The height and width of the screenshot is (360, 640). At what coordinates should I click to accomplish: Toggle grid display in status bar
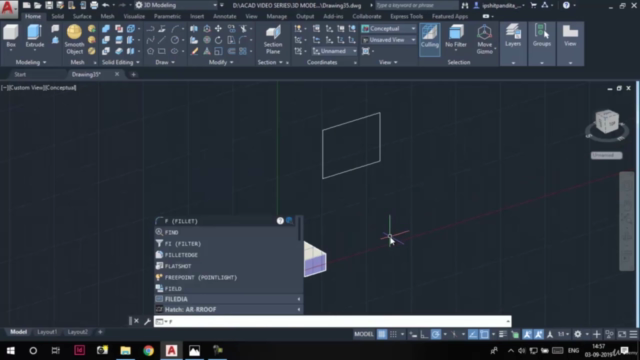click(x=382, y=334)
